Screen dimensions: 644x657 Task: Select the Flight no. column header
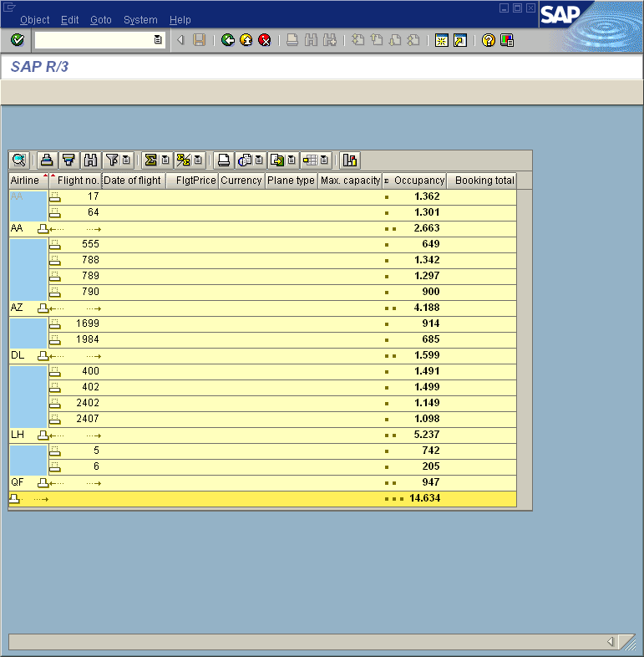tap(75, 181)
